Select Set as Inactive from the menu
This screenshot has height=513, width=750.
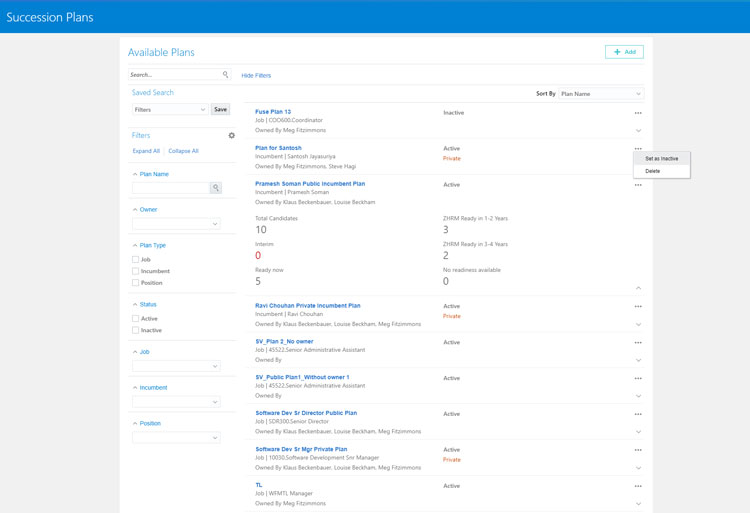coord(661,159)
